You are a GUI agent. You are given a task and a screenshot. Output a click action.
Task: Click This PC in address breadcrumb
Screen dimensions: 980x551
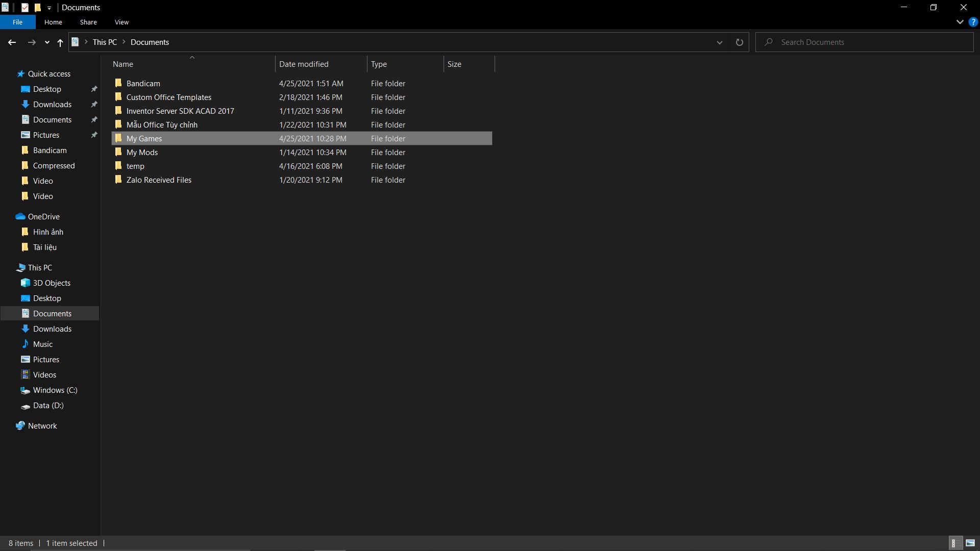(x=105, y=42)
